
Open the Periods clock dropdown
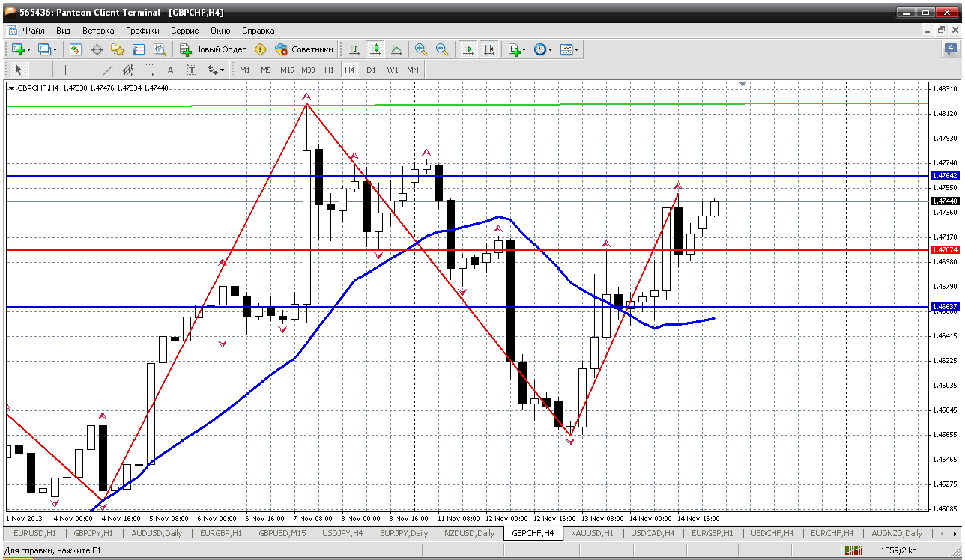coord(543,49)
